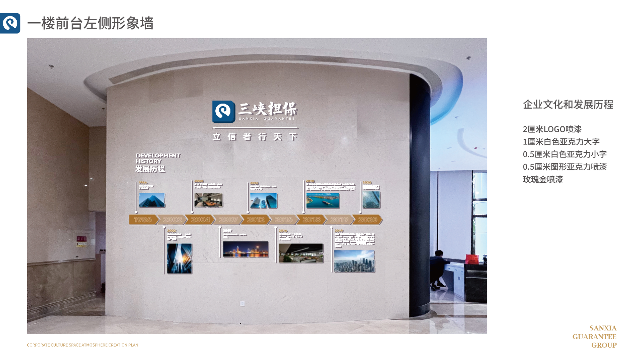Click the conference room photo above 2004
This screenshot has width=644, height=362.
[209, 200]
